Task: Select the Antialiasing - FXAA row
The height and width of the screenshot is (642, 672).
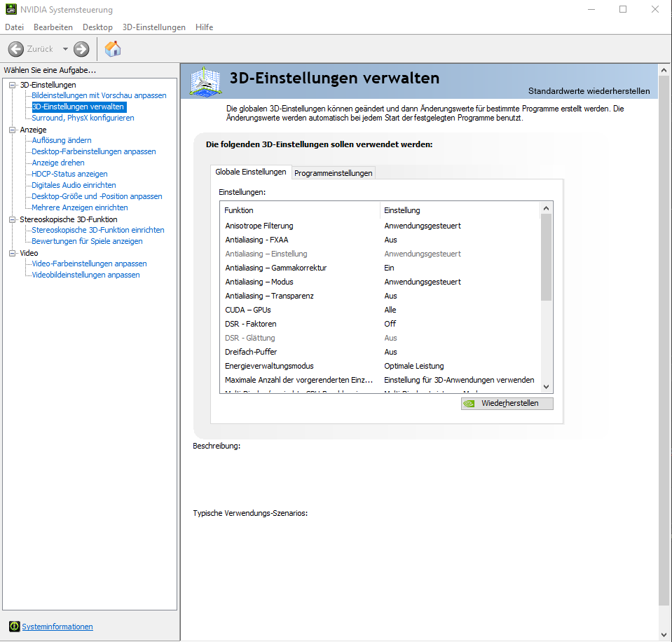Action: (380, 240)
